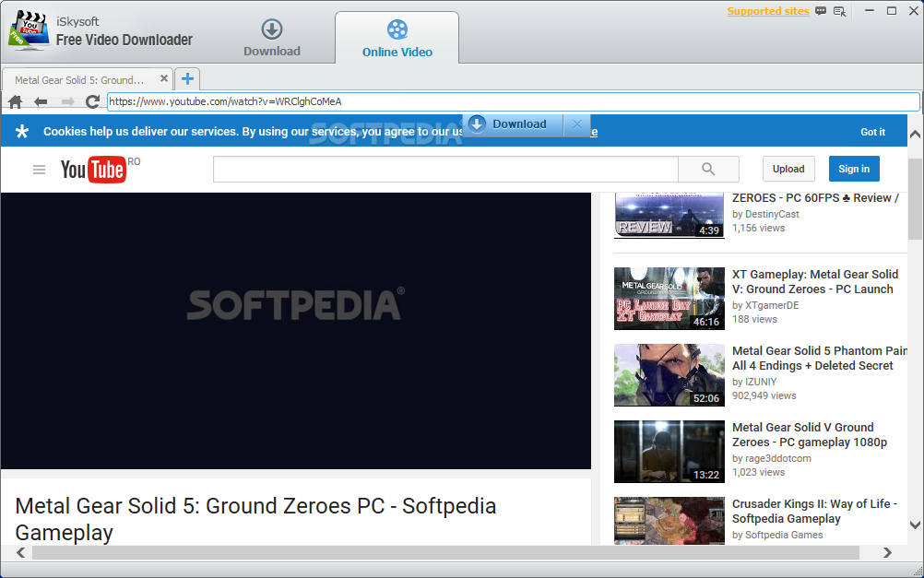Image resolution: width=924 pixels, height=578 pixels.
Task: Open the DestinyCast review video thumbnail
Action: click(669, 215)
